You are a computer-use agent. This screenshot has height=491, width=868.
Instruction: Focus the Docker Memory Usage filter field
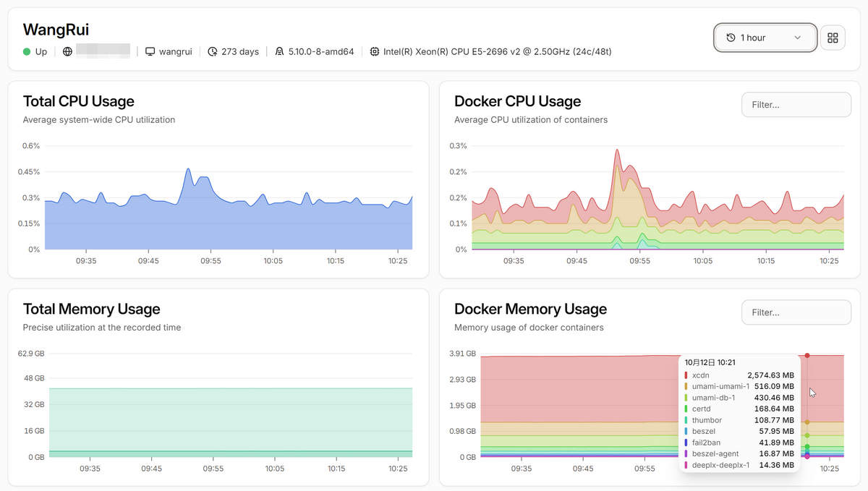point(796,312)
